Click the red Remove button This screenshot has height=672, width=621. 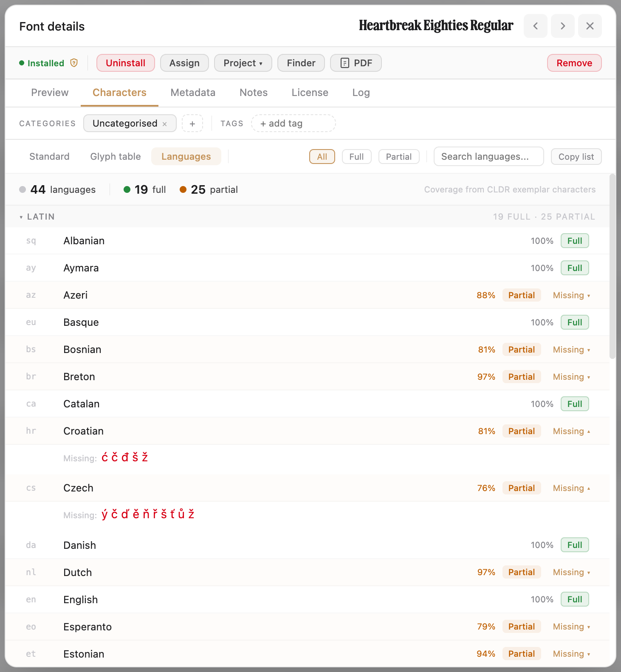pos(574,63)
